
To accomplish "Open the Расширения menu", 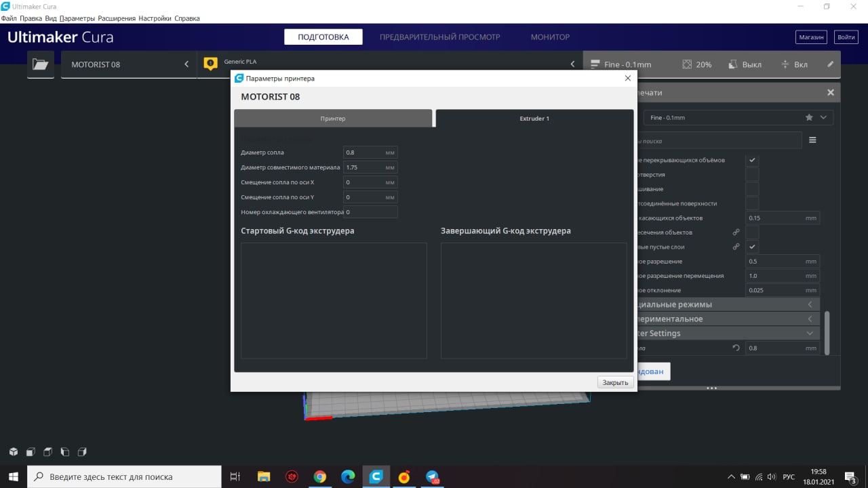I will coord(117,18).
